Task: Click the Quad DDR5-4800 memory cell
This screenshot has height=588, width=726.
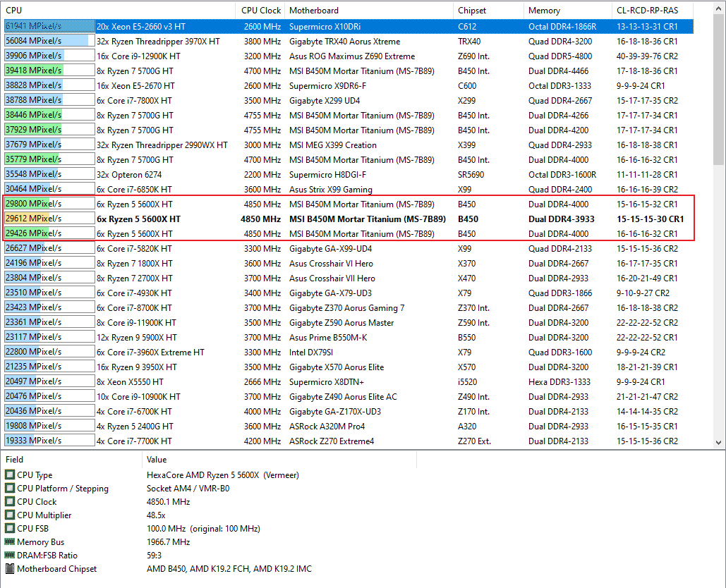Action: [560, 56]
